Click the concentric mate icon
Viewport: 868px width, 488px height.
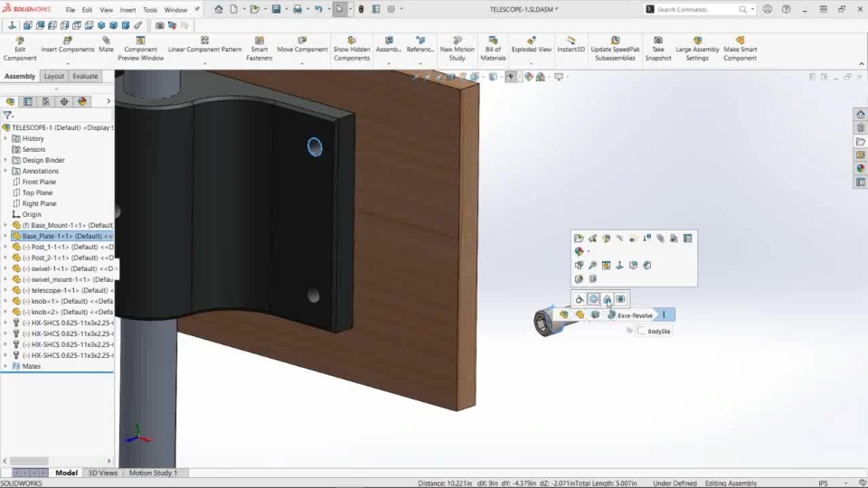tap(593, 299)
